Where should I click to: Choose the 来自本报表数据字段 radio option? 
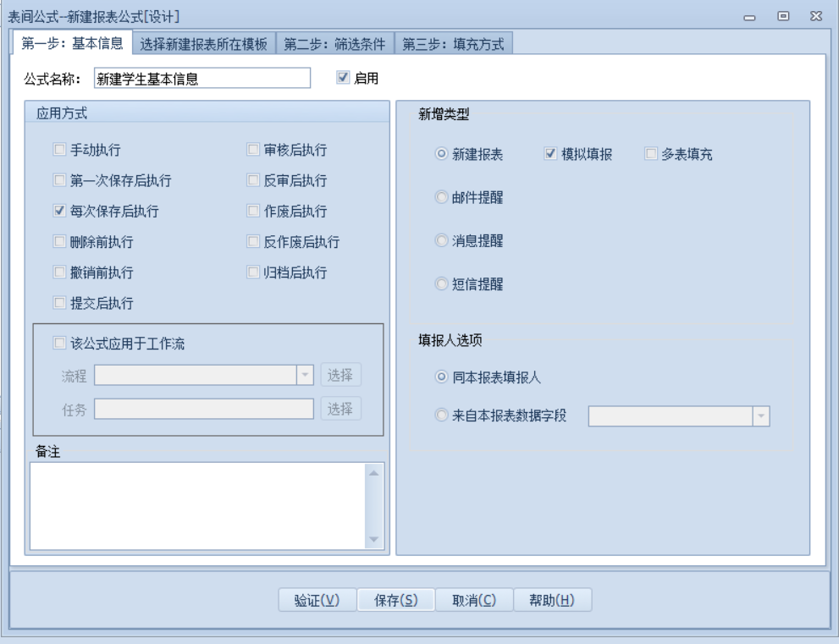click(440, 416)
